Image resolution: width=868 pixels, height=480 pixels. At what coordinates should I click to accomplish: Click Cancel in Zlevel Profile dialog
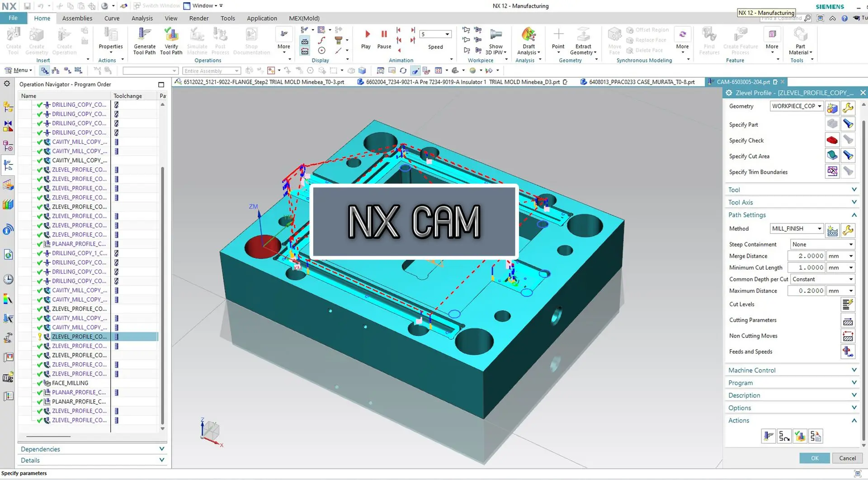[847, 458]
